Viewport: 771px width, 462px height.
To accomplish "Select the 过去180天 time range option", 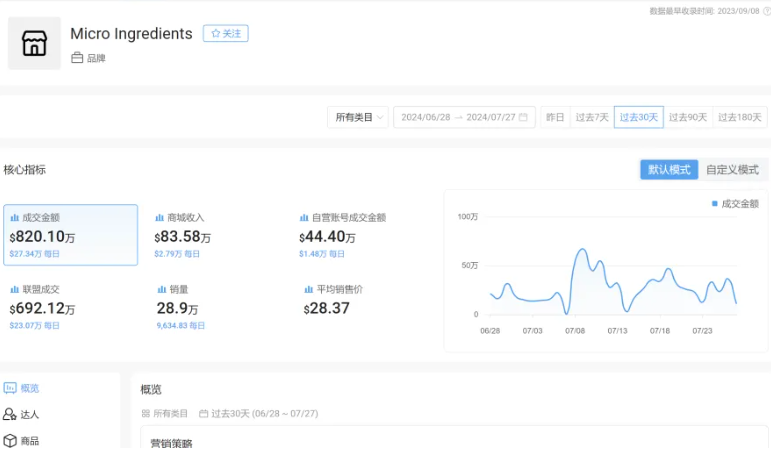I will click(x=740, y=118).
